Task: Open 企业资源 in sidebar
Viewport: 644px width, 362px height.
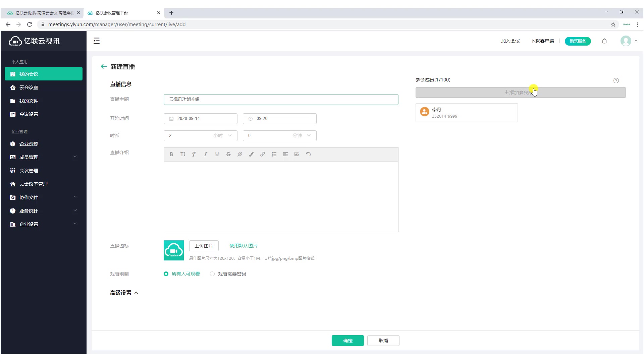Action: (44, 143)
